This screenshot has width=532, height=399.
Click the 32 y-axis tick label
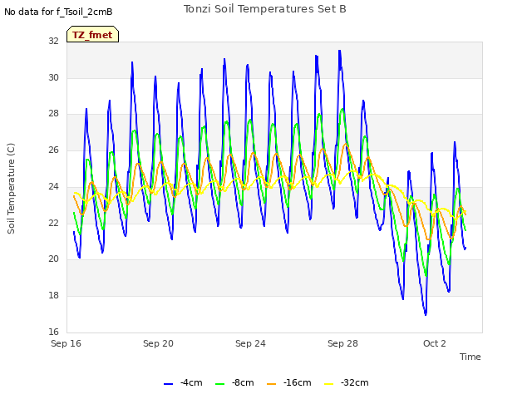tap(53, 41)
